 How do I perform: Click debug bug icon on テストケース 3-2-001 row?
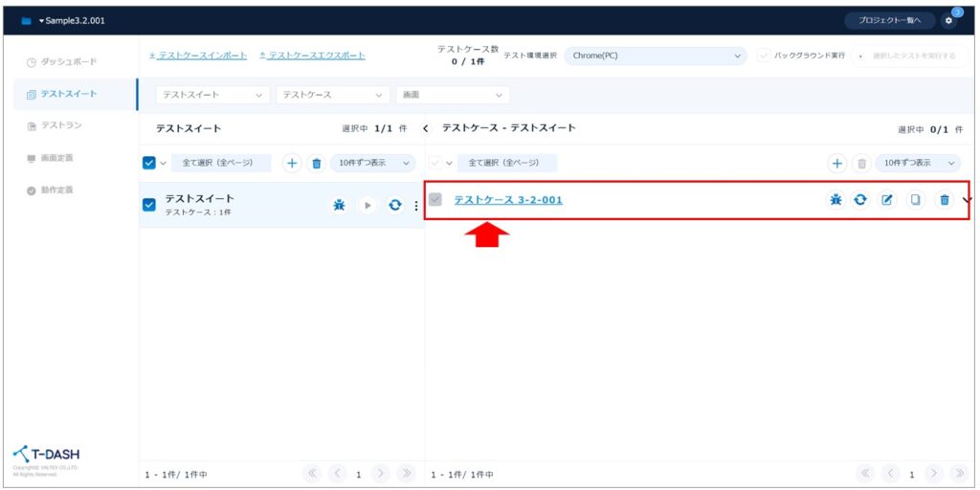pyautogui.click(x=835, y=200)
